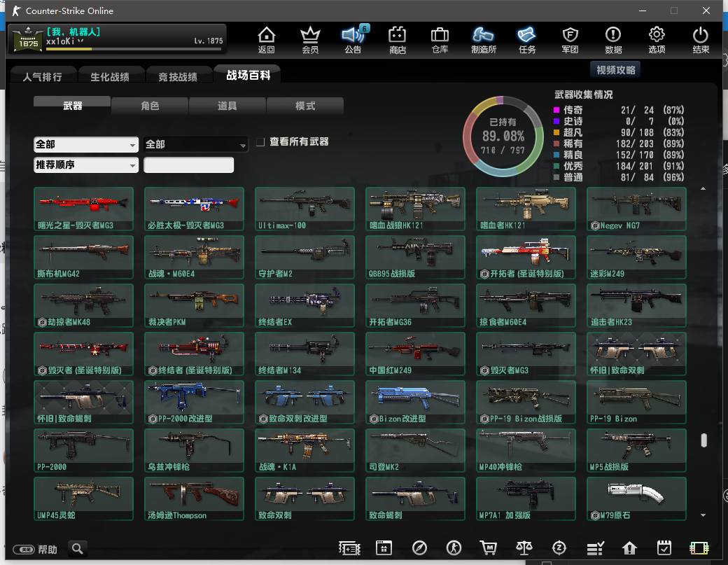Open the 任务 missions icon
This screenshot has height=565, width=728.
pos(527,39)
